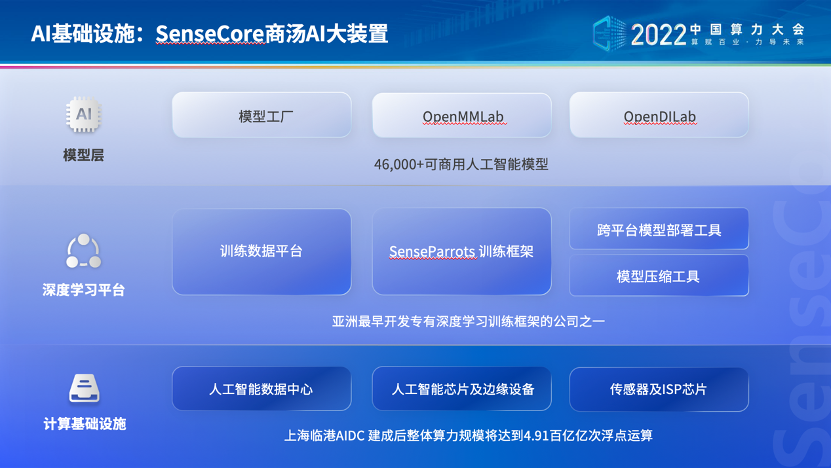The height and width of the screenshot is (468, 832).
Task: Click the 人工智能数据中心 box
Action: click(262, 389)
